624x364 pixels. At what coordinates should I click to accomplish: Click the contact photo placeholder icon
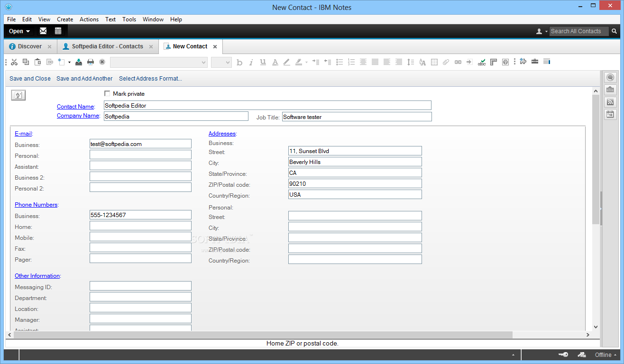18,95
